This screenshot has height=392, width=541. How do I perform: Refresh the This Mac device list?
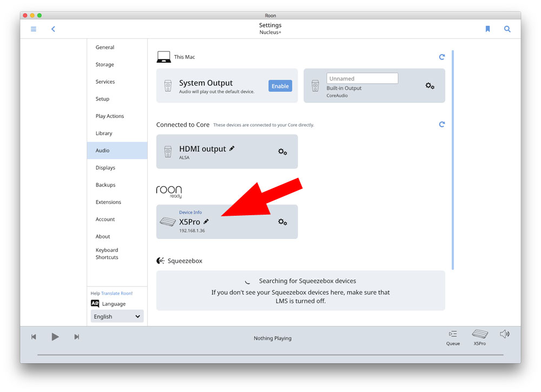[x=441, y=57]
